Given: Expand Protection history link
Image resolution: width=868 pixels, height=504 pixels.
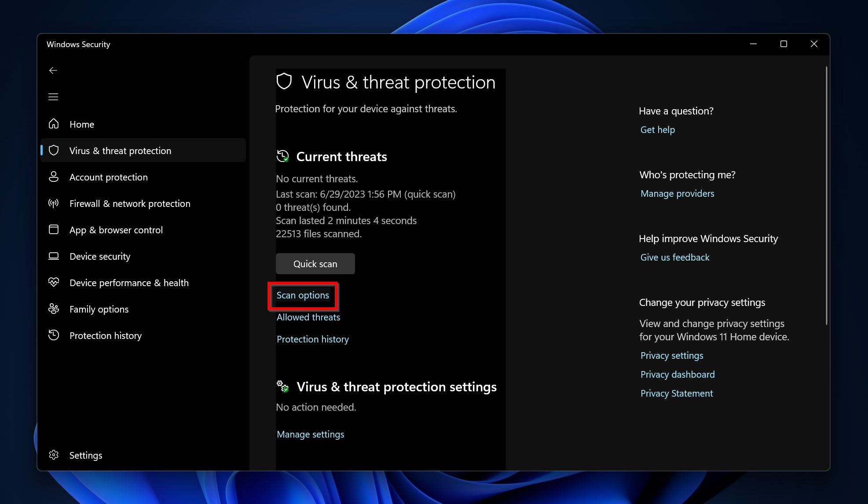Looking at the screenshot, I should click(312, 339).
